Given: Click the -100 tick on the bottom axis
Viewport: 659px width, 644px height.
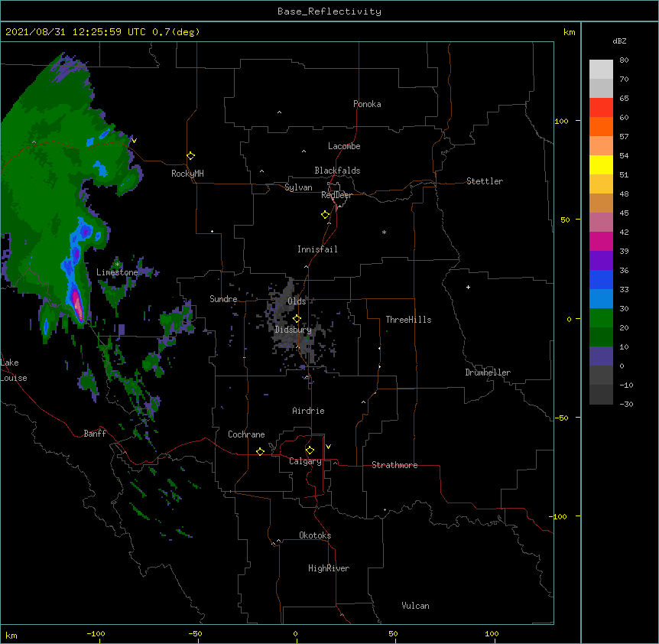Looking at the screenshot, I should (x=96, y=633).
